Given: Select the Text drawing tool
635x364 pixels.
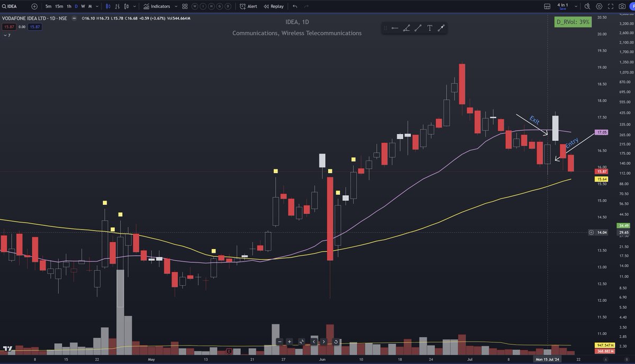Looking at the screenshot, I should [x=430, y=28].
